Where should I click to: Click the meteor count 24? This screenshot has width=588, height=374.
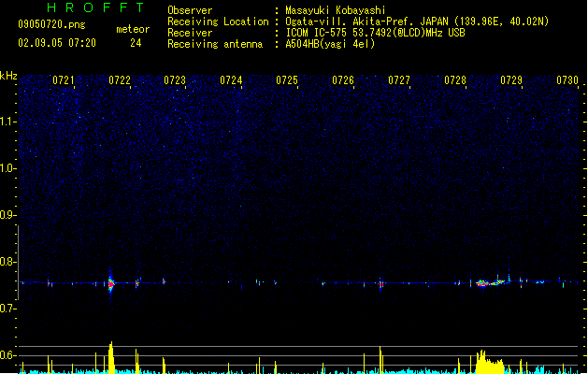[136, 43]
